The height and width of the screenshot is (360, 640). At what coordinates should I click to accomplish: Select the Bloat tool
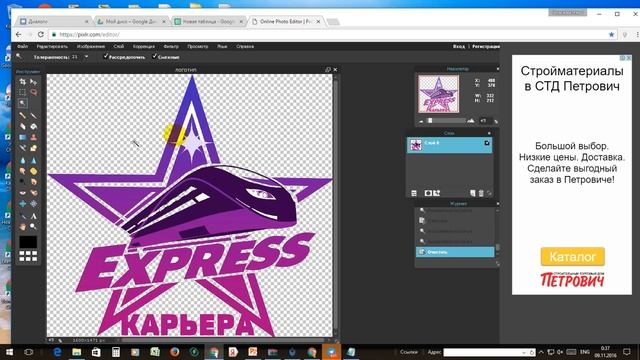click(23, 203)
